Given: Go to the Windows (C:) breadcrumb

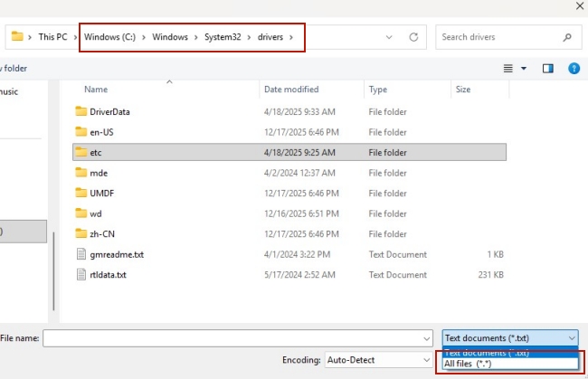Looking at the screenshot, I should coord(109,37).
